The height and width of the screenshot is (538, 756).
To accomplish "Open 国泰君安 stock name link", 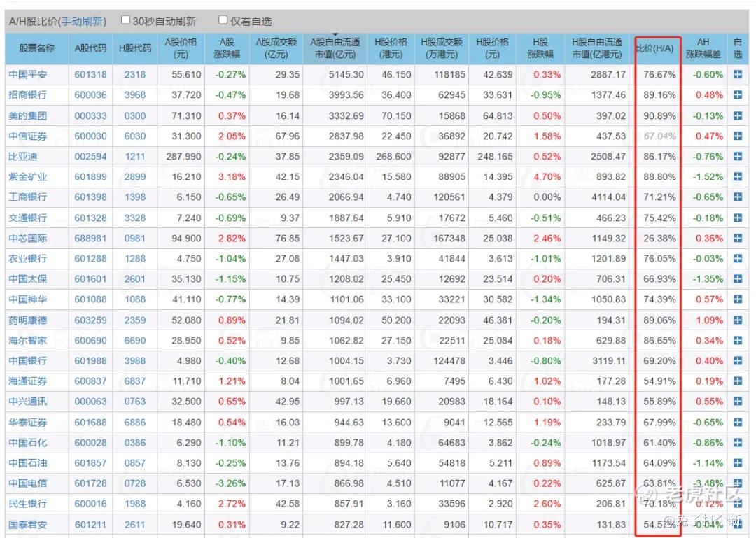I will click(27, 524).
